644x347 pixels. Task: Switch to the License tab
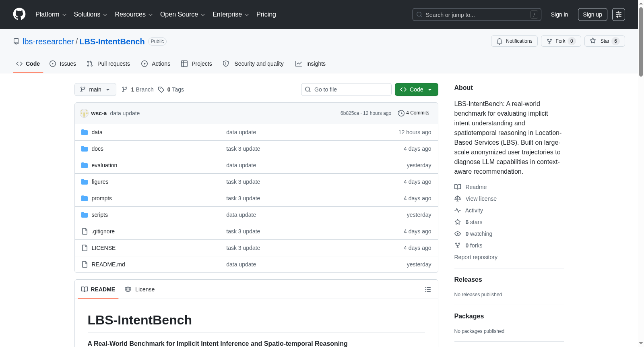click(x=140, y=289)
